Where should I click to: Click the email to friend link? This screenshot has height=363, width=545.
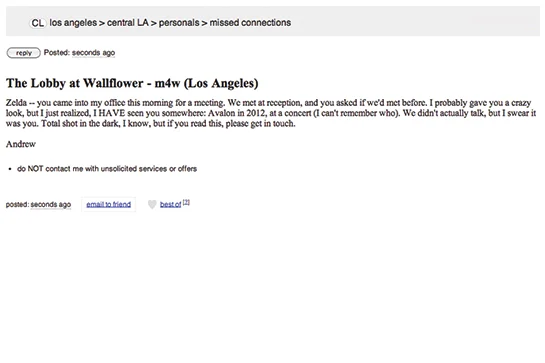(109, 204)
